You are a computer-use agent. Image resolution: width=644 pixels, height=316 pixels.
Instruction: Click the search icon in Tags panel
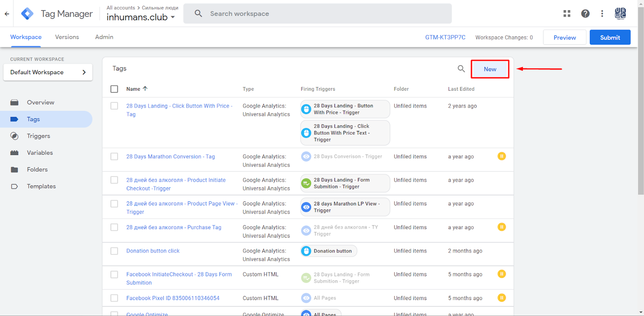coord(461,69)
